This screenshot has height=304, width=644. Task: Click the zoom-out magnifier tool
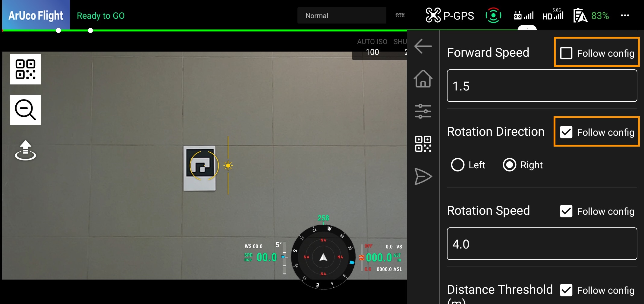[25, 109]
